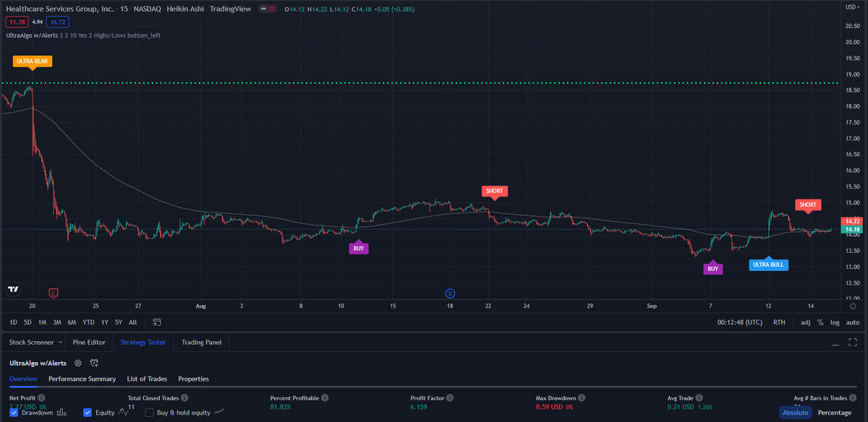Toggle percent scale mode
The width and height of the screenshot is (868, 422).
820,322
